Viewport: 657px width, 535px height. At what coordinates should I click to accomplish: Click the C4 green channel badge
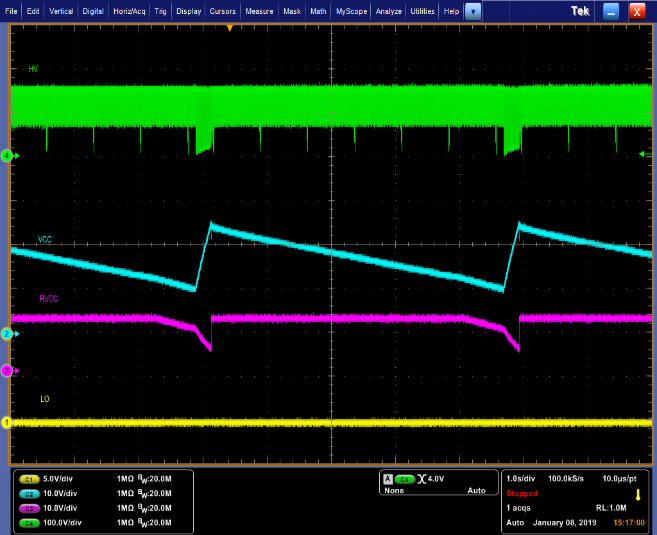pyautogui.click(x=29, y=521)
